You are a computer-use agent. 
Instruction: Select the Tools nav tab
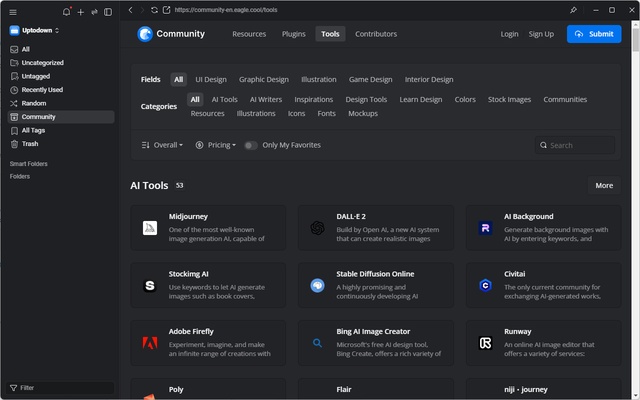tap(330, 34)
